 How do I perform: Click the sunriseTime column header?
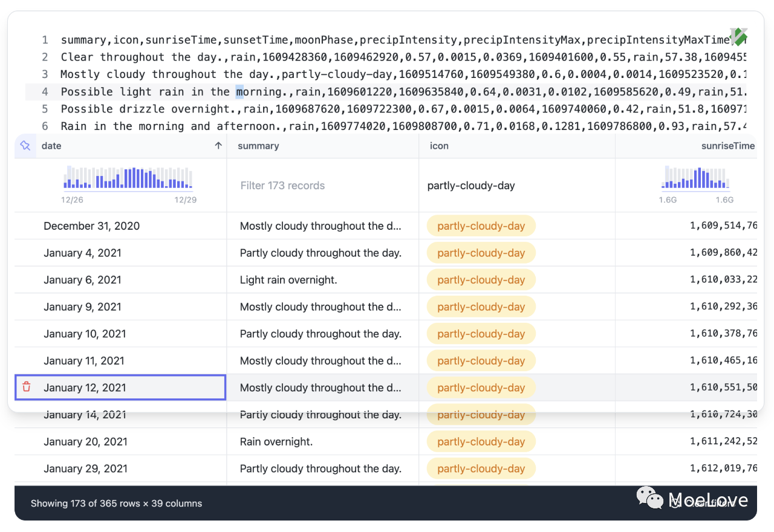tap(727, 146)
